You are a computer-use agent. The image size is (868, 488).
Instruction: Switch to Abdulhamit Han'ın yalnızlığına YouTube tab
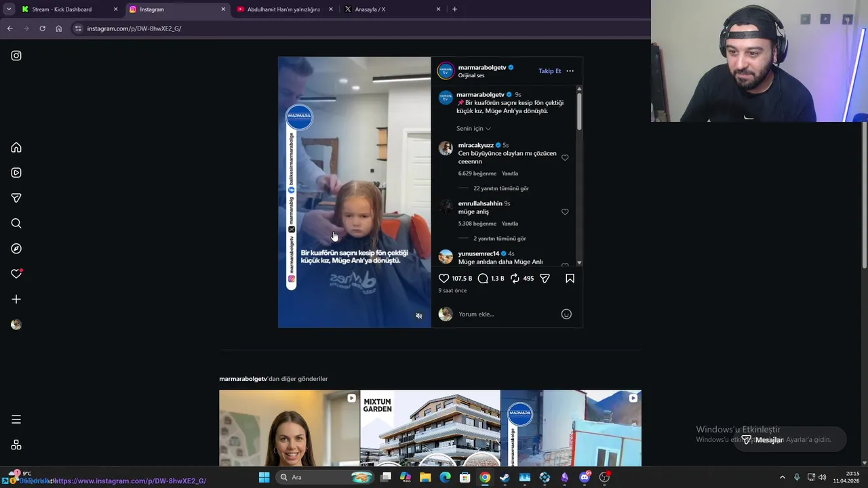[x=283, y=9]
